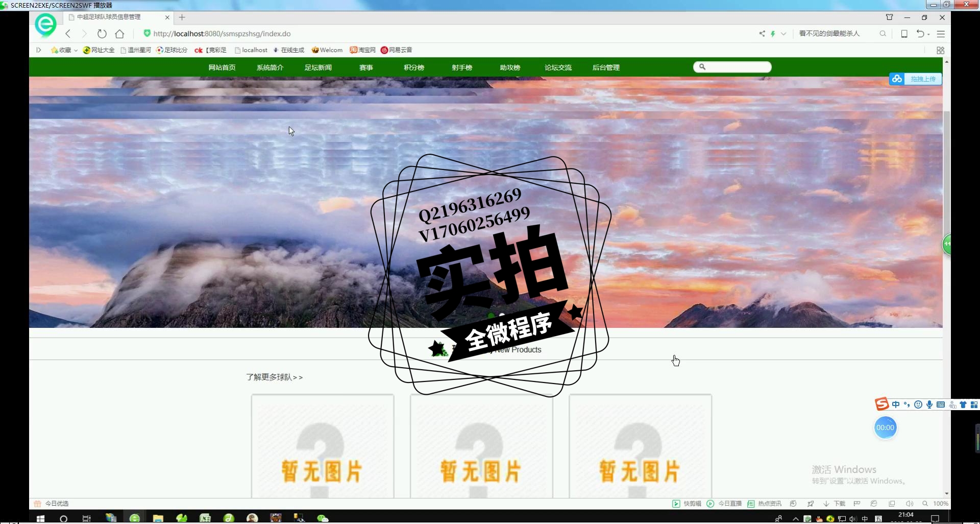The width and height of the screenshot is (980, 524).
Task: Open the 网站首页 nav item
Action: tap(222, 67)
